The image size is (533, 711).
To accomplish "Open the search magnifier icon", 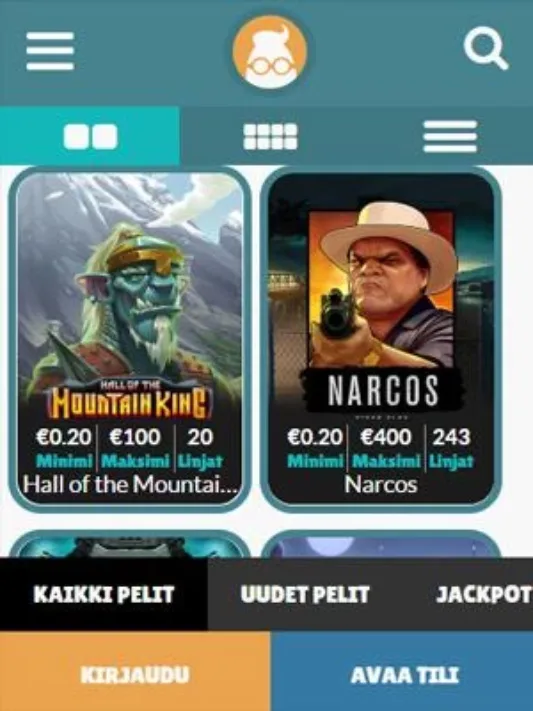I will (486, 49).
